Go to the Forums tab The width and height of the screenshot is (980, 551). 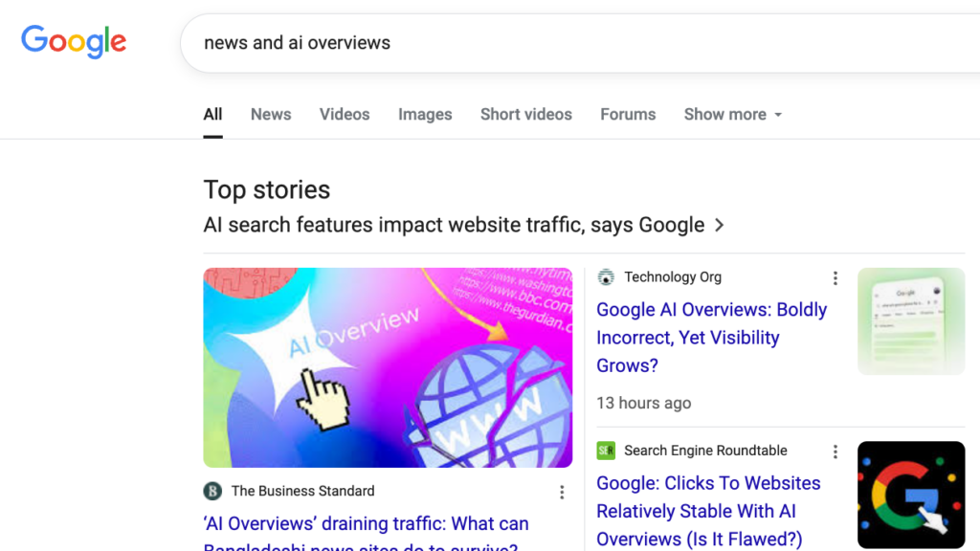click(x=628, y=115)
